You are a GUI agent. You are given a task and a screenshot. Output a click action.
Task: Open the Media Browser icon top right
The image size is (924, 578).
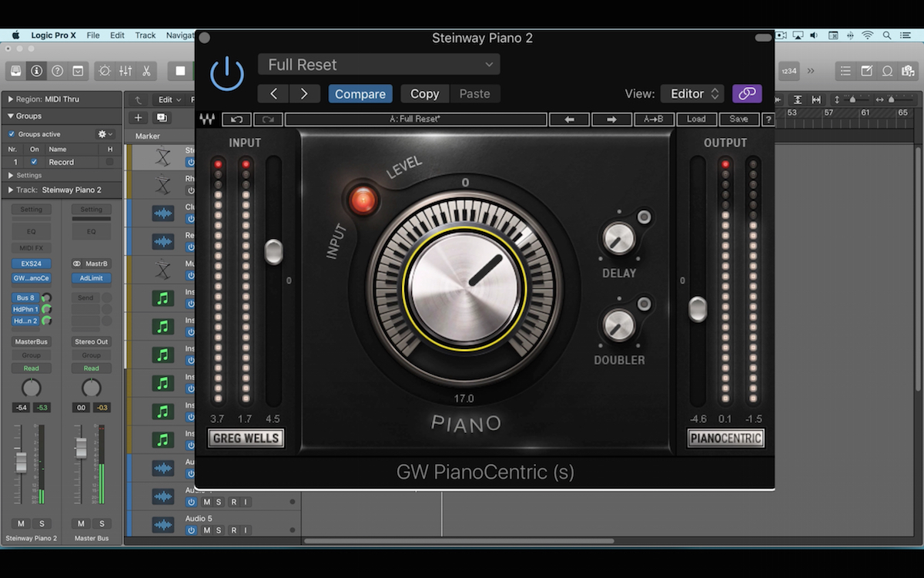pyautogui.click(x=909, y=71)
